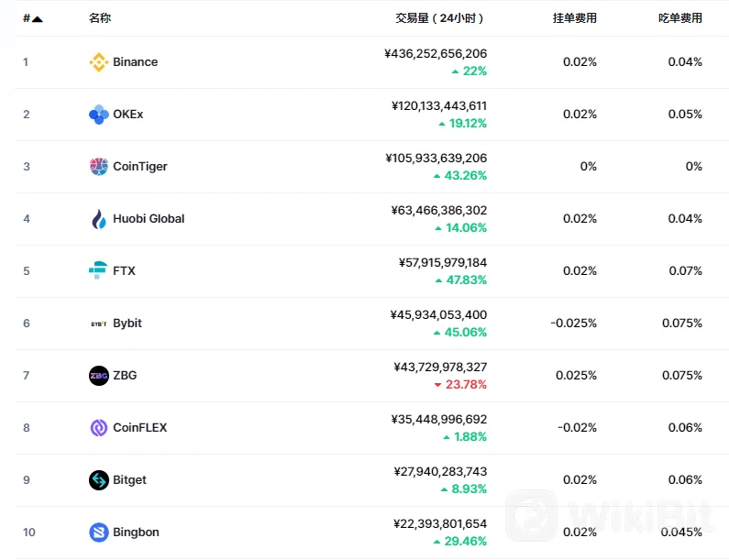The image size is (729, 560).
Task: Open the Bingbon exchange name link
Action: pyautogui.click(x=136, y=533)
